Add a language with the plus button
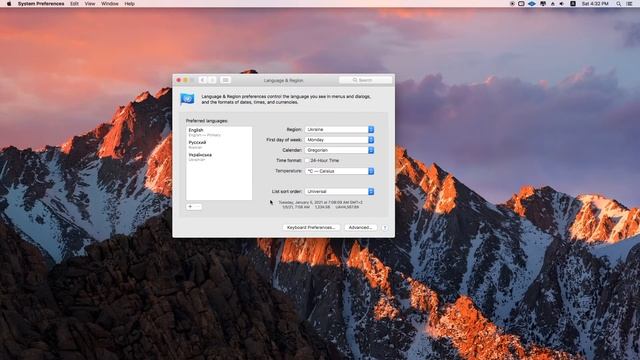The height and width of the screenshot is (360, 640). 190,207
